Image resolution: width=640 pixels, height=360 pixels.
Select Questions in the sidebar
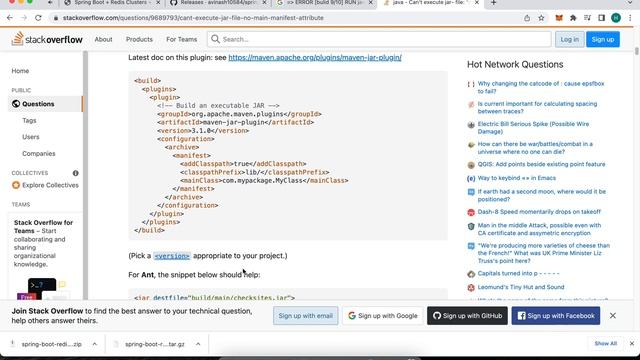[x=45, y=104]
